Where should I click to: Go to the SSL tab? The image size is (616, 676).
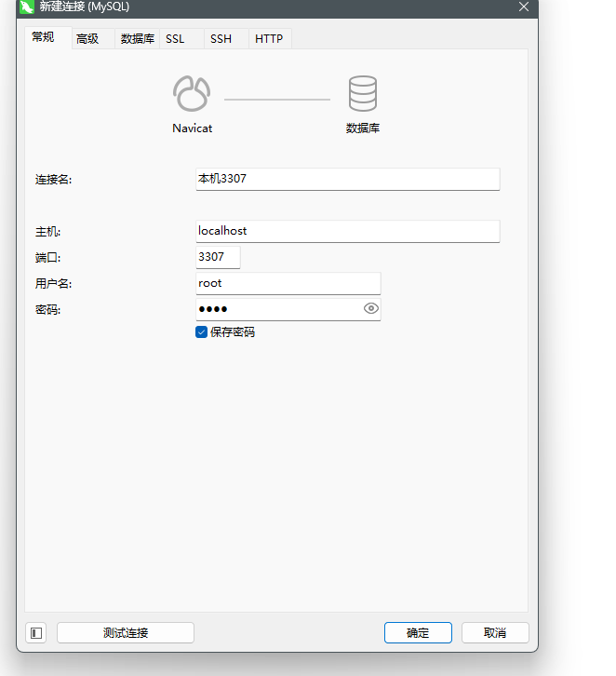pyautogui.click(x=175, y=39)
